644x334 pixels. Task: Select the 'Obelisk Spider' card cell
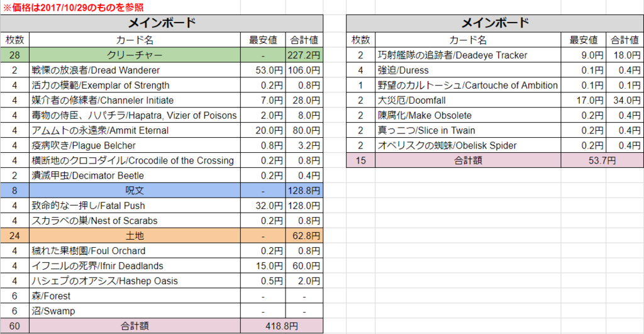tap(468, 145)
